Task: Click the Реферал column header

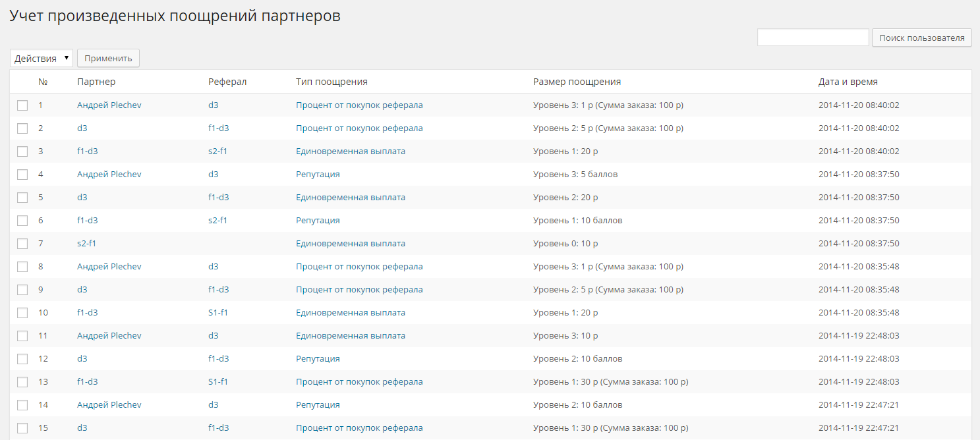Action: pos(227,82)
